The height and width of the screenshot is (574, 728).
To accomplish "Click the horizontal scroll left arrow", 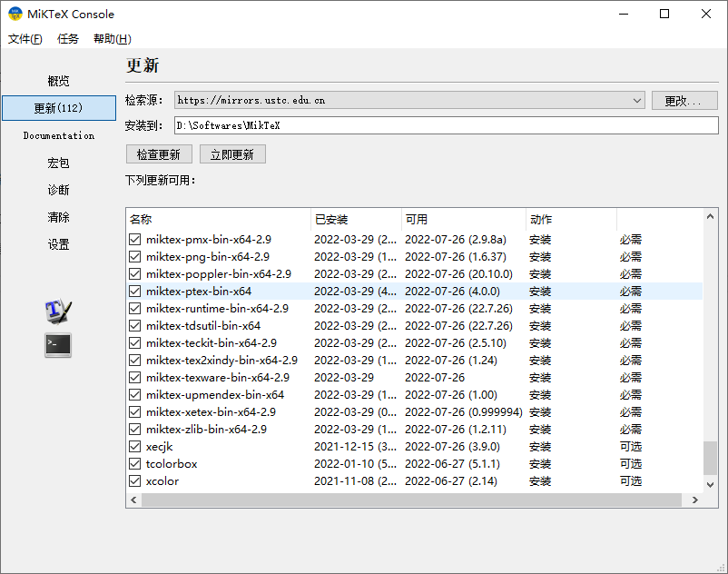I will pos(133,500).
